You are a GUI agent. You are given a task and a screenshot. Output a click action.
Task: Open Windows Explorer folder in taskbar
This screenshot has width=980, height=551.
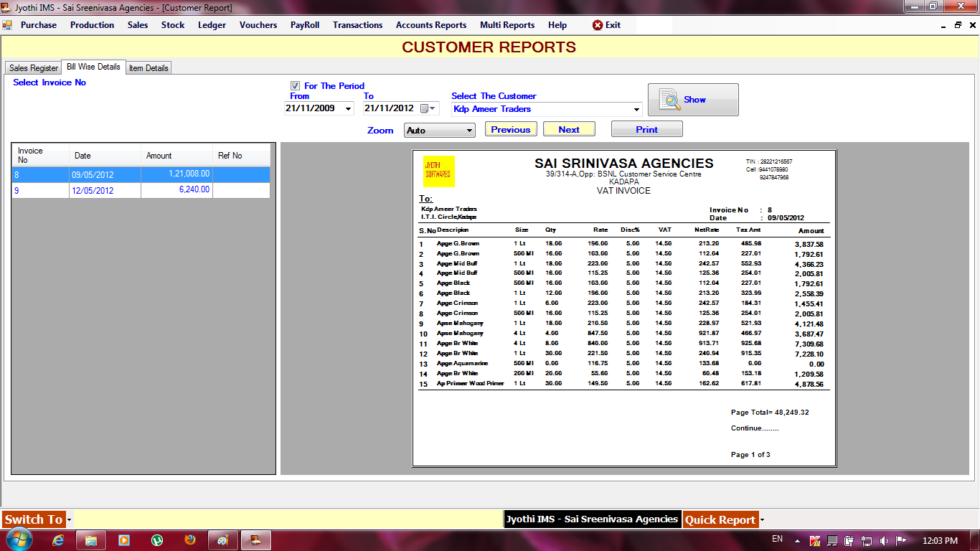91,540
